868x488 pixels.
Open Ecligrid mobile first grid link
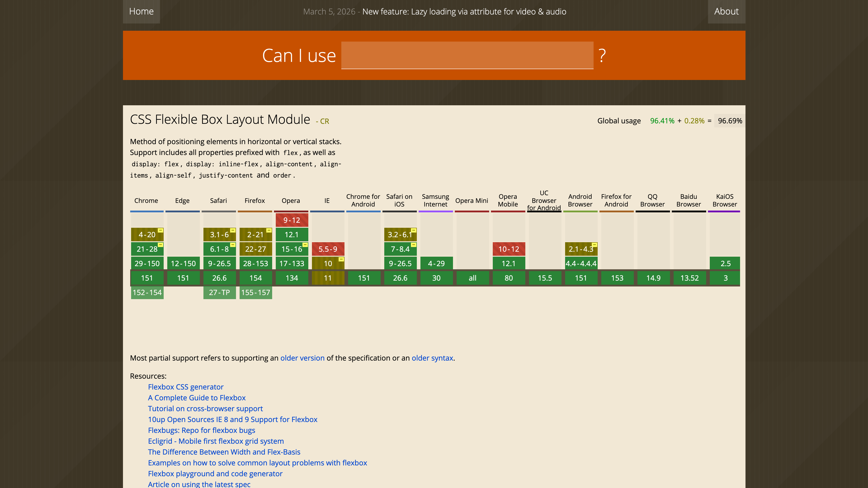[216, 441]
